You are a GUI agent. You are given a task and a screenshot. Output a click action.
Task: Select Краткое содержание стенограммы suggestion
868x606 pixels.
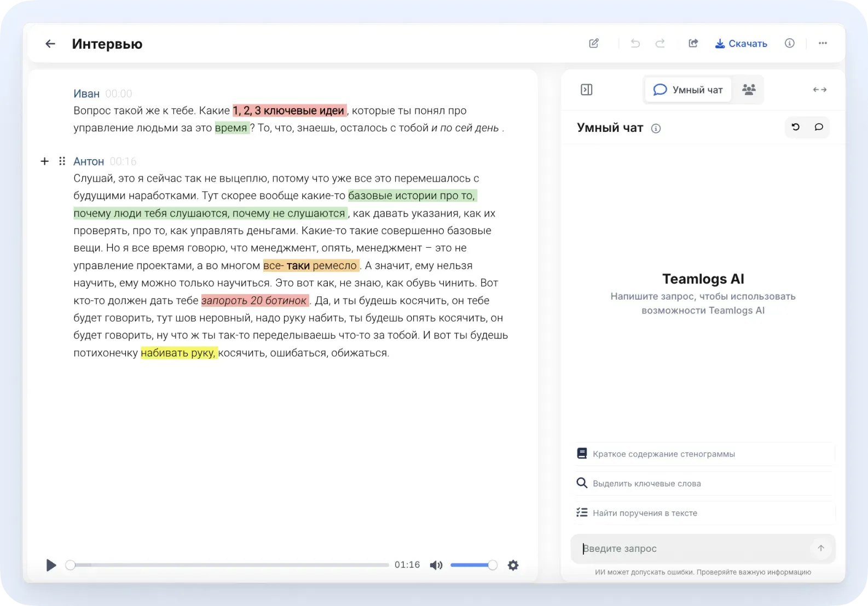704,454
